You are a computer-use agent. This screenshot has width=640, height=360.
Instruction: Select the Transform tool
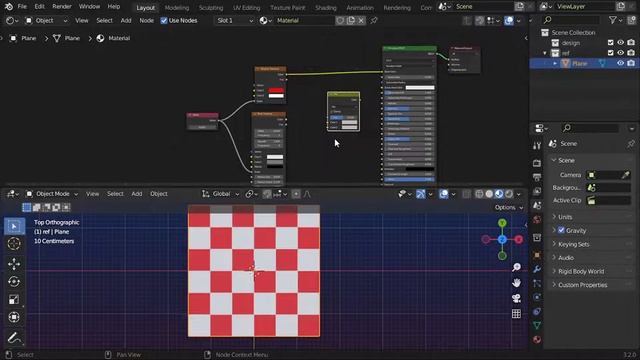14,317
